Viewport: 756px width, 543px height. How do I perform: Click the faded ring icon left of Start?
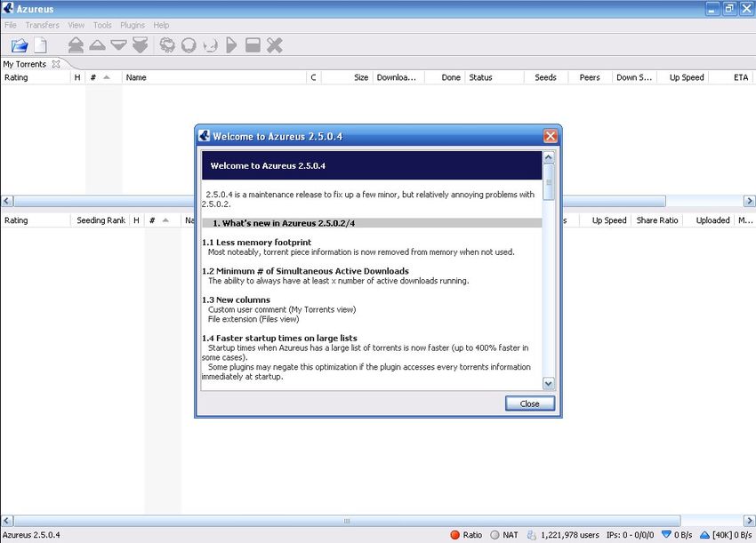[x=210, y=45]
